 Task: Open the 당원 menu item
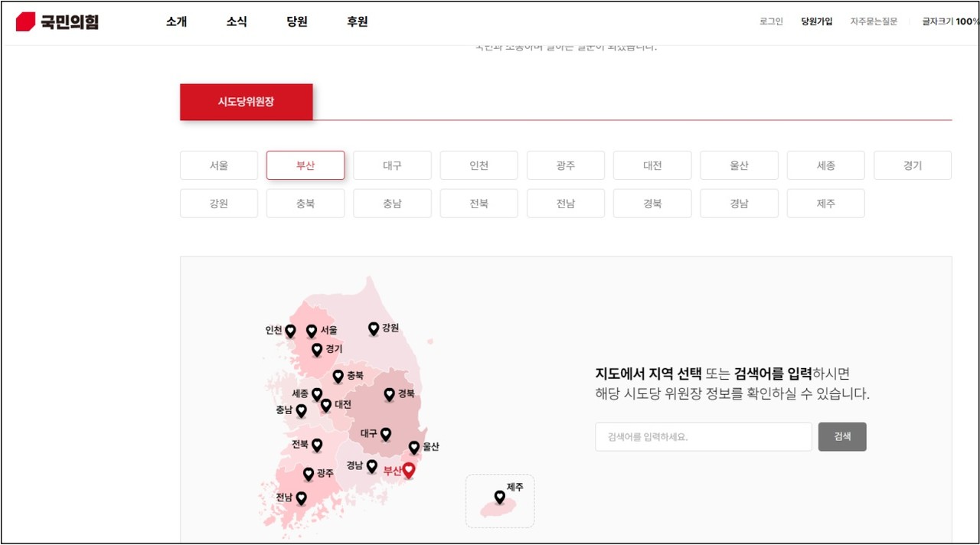296,21
